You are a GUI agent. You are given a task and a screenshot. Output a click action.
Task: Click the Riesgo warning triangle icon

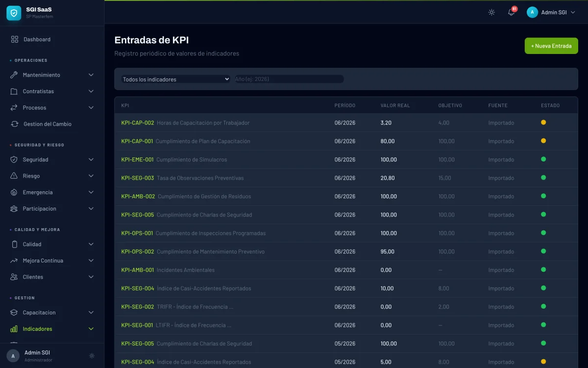tap(15, 176)
